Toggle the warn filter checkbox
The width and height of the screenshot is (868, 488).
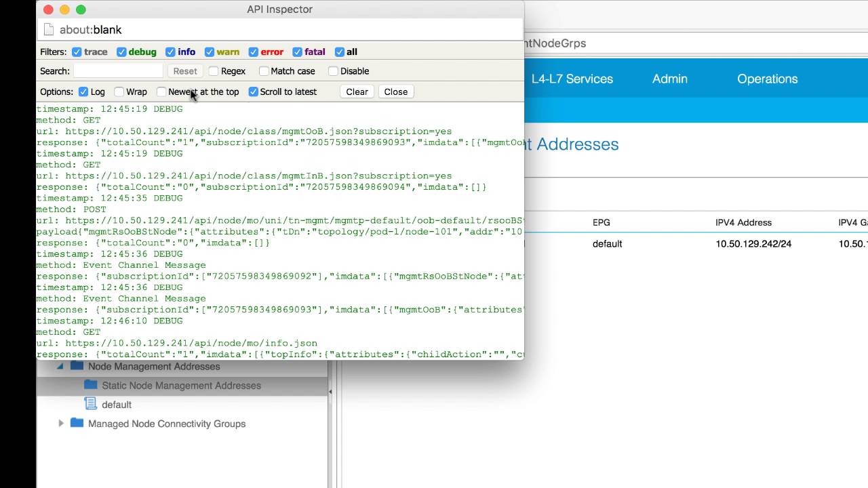pos(210,52)
